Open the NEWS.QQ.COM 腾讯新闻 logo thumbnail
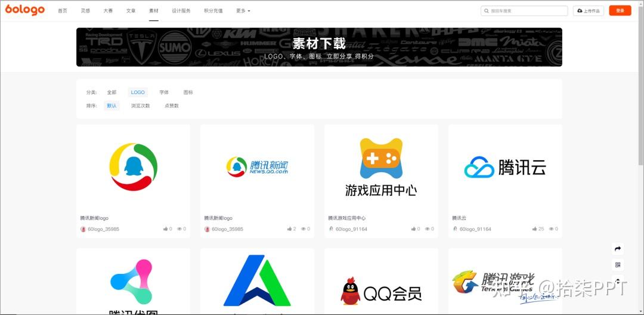The height and width of the screenshot is (315, 644). point(257,167)
